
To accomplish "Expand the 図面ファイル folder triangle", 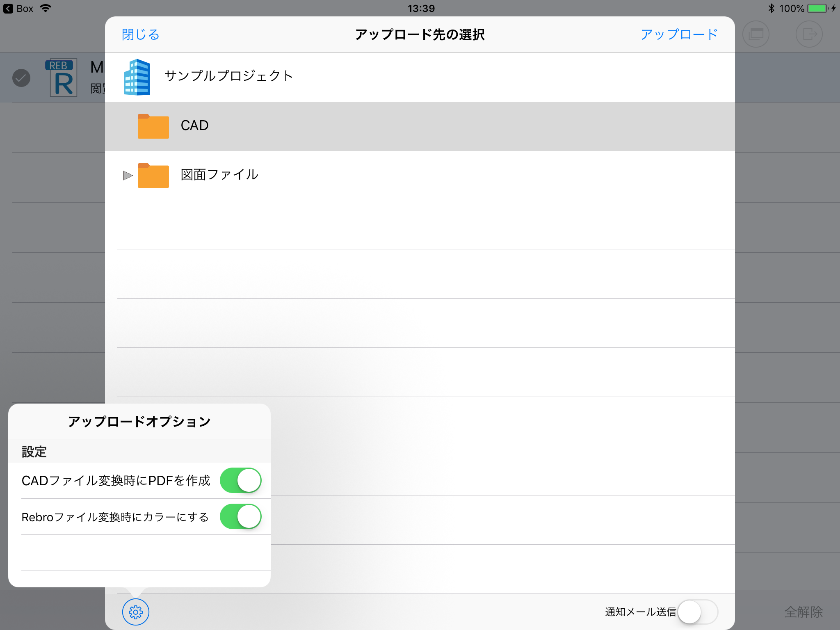I will pyautogui.click(x=128, y=176).
